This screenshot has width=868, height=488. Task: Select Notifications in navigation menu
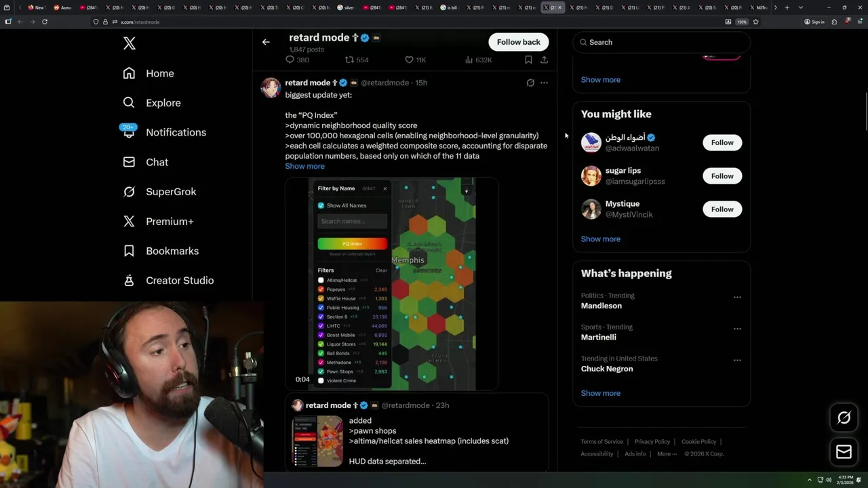[x=176, y=132]
